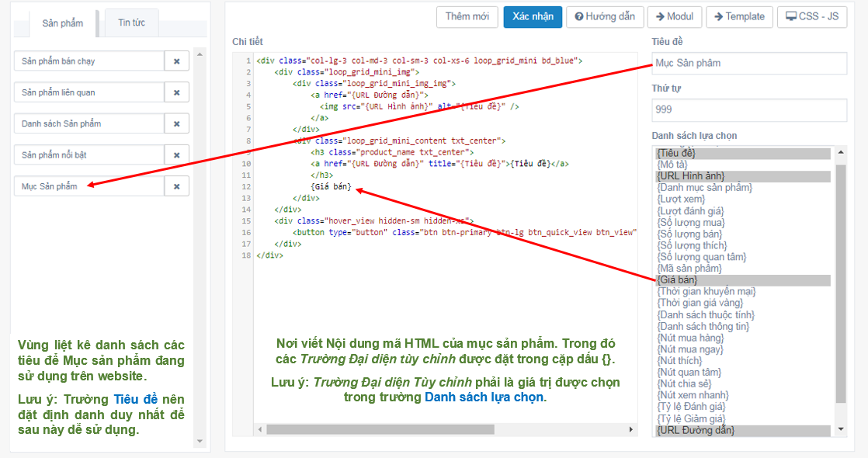Click left list panel scroll down arrow
The image size is (868, 458).
coord(200,442)
